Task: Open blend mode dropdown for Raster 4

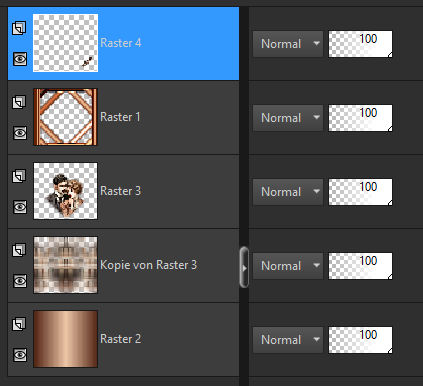Action: tap(288, 44)
